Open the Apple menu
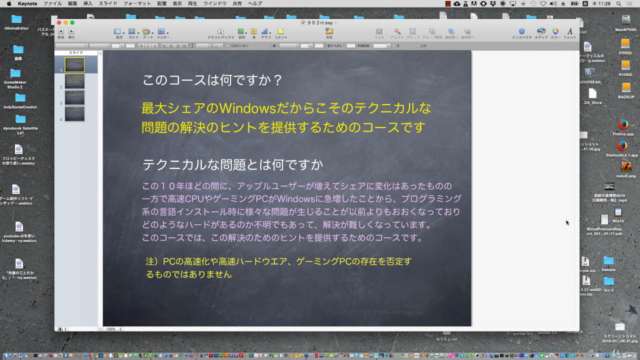This screenshot has height=360, width=640. coord(9,4)
